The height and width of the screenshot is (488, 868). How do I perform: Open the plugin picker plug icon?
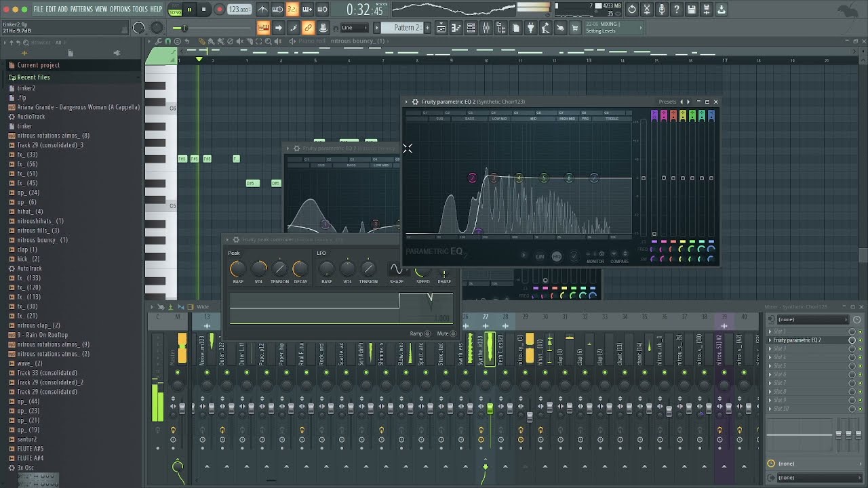(x=530, y=28)
